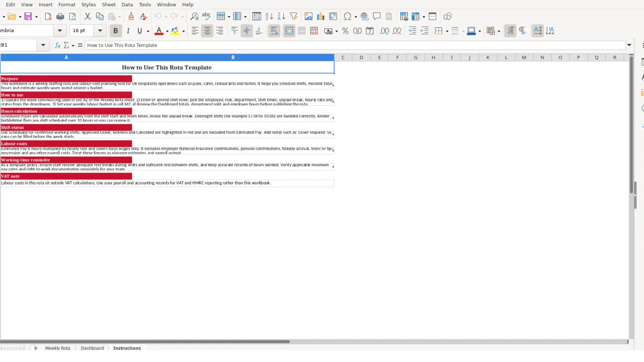The height and width of the screenshot is (362, 644).
Task: Toggle print preview
Action: 72,17
